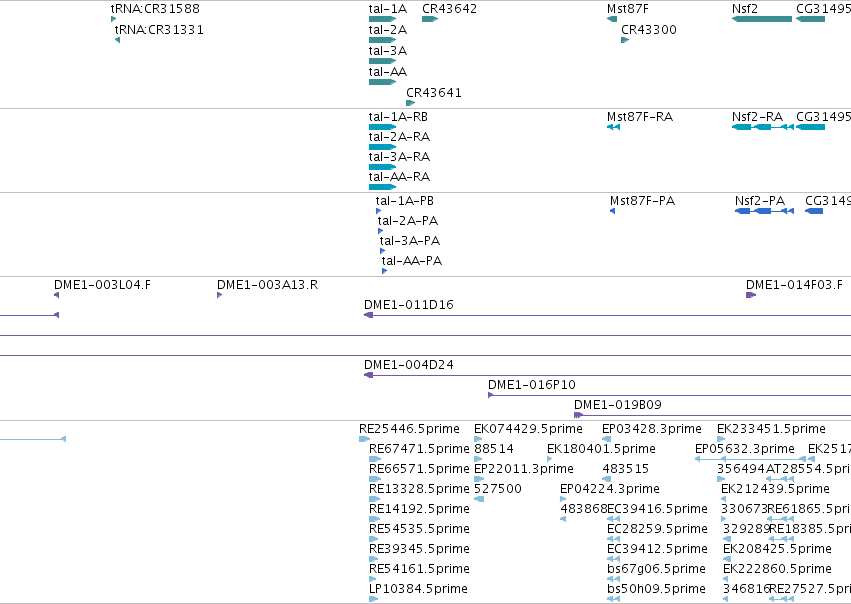Click the DME1-014F03.F BAC end label

click(x=795, y=285)
